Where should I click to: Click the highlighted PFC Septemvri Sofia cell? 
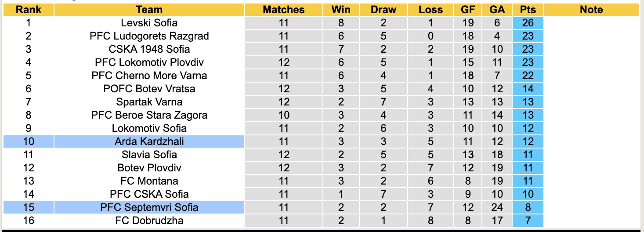pyautogui.click(x=149, y=207)
